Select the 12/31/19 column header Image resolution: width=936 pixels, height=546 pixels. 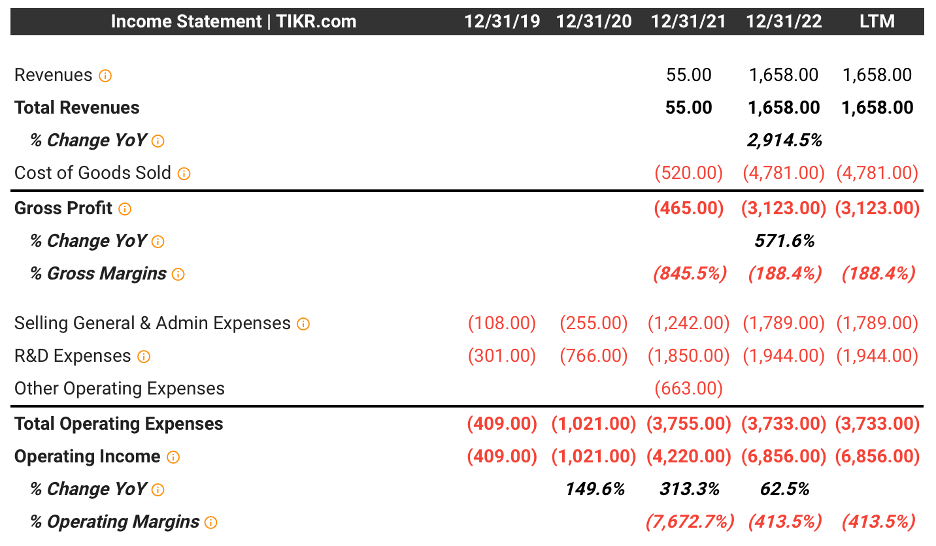[501, 21]
